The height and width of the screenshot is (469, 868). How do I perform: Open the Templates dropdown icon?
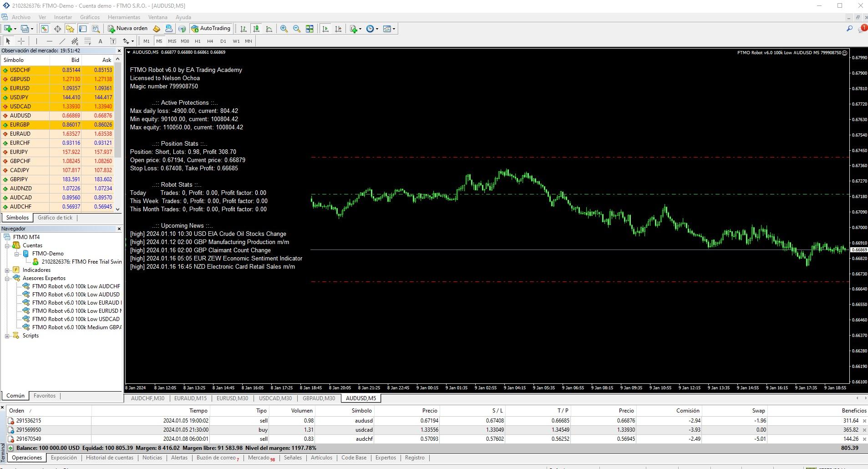click(389, 29)
